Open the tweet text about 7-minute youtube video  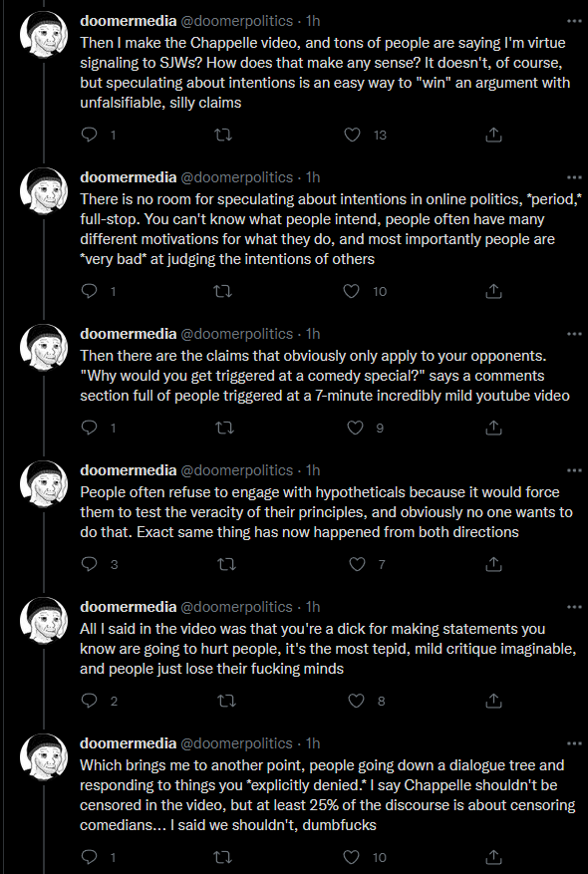325,376
